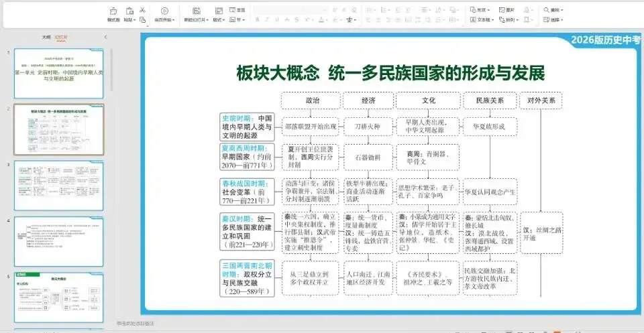Image resolution: width=644 pixels, height=333 pixels.
Task: Open the Layout (版式) dropdown arrow
Action: point(224,19)
